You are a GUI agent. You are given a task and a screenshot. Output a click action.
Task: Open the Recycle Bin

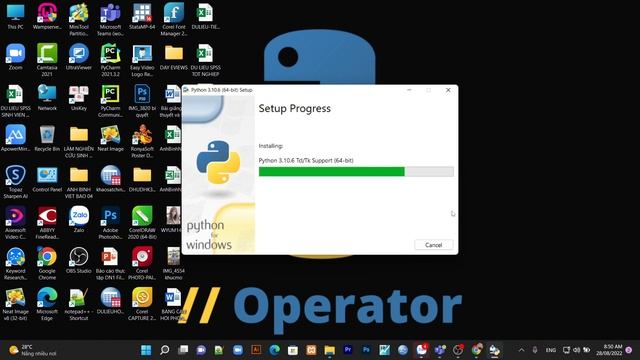(47, 139)
